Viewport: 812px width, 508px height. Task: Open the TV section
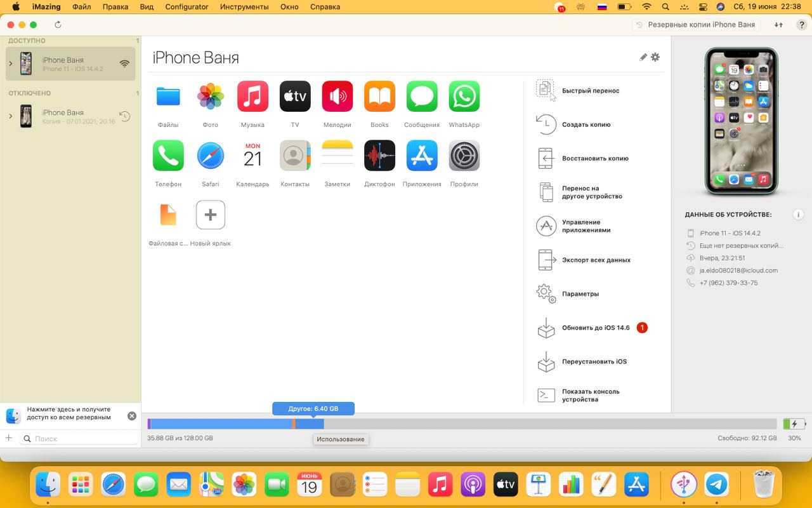[x=295, y=97]
